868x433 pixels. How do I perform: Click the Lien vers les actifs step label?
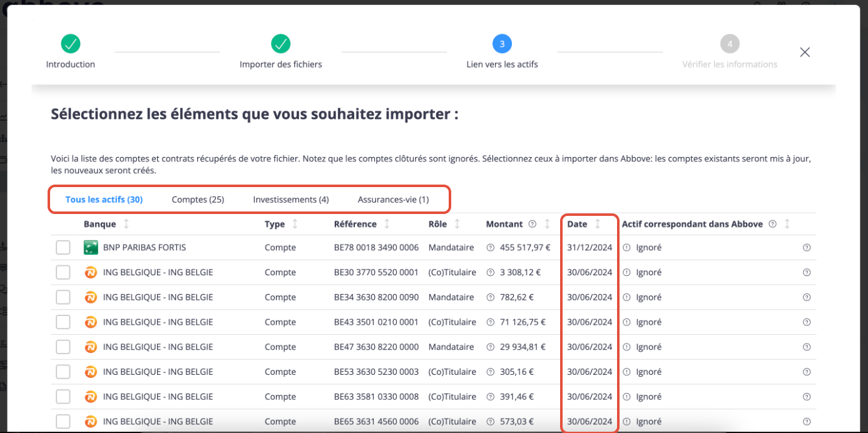[502, 64]
